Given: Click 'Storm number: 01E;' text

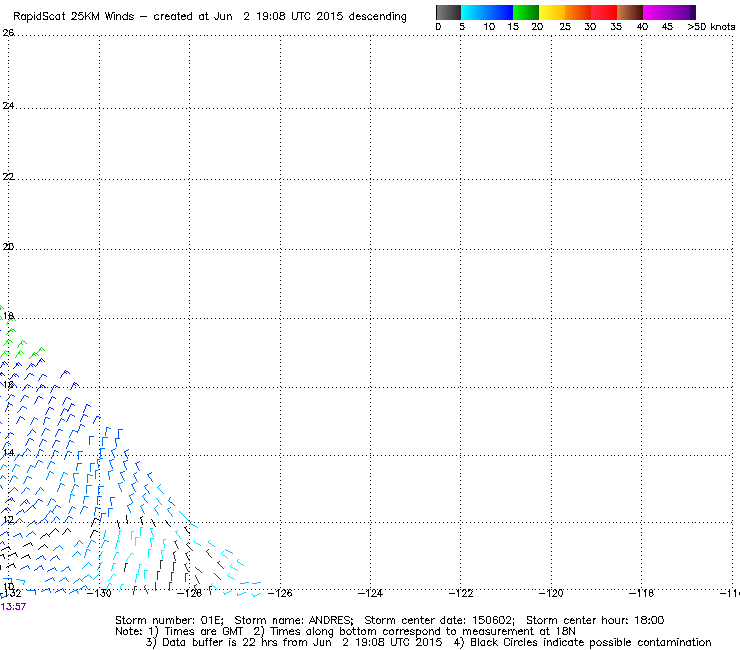Looking at the screenshot, I should [x=169, y=620].
